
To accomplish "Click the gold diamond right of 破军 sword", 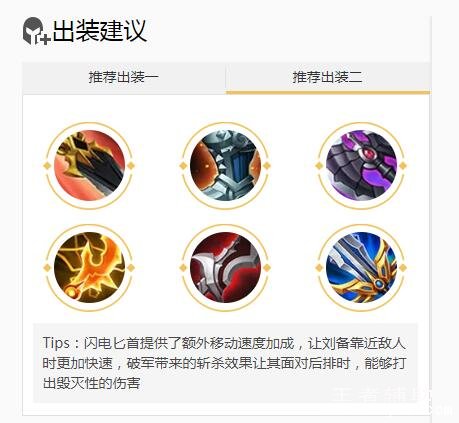I will tap(403, 267).
